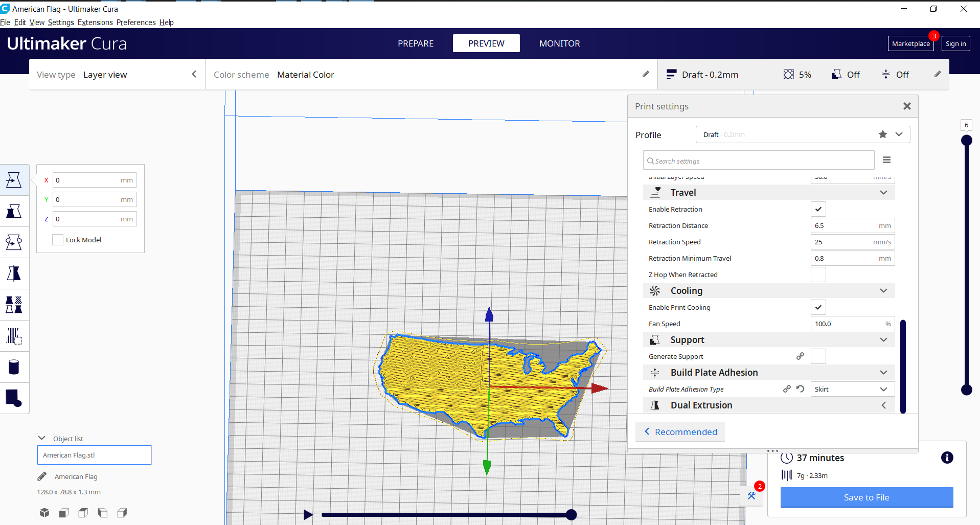The width and height of the screenshot is (980, 525).
Task: Click the star icon in Profile field
Action: (x=883, y=134)
